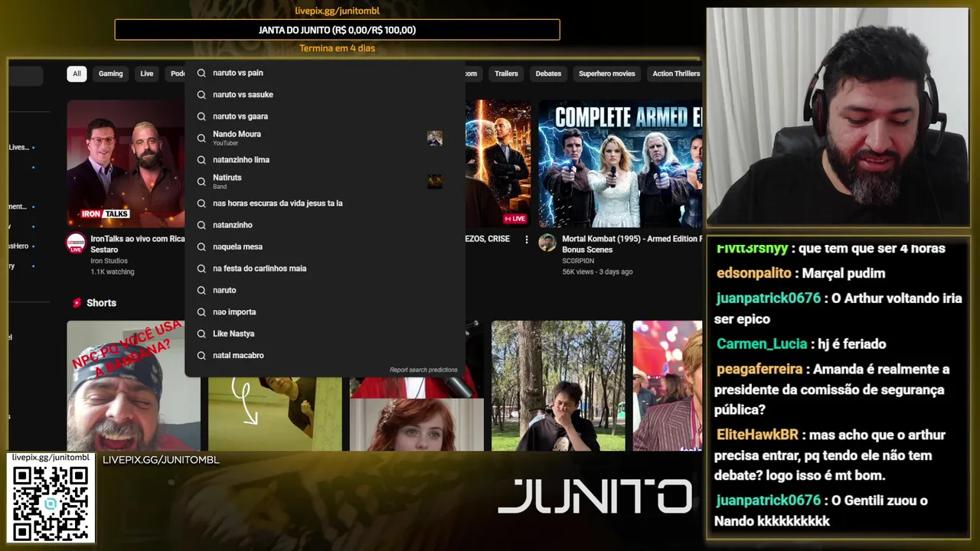Select the 'Action Thrillers' filter chip

click(x=675, y=73)
